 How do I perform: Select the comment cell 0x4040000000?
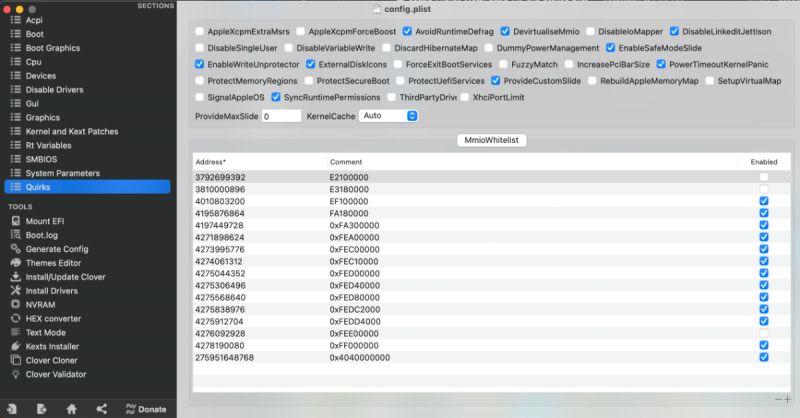(360, 357)
